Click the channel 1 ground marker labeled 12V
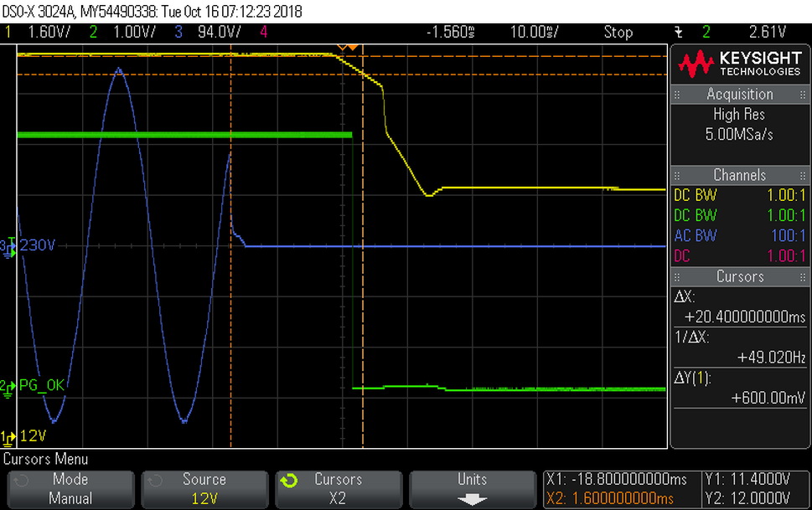Image resolution: width=812 pixels, height=510 pixels. (8, 438)
